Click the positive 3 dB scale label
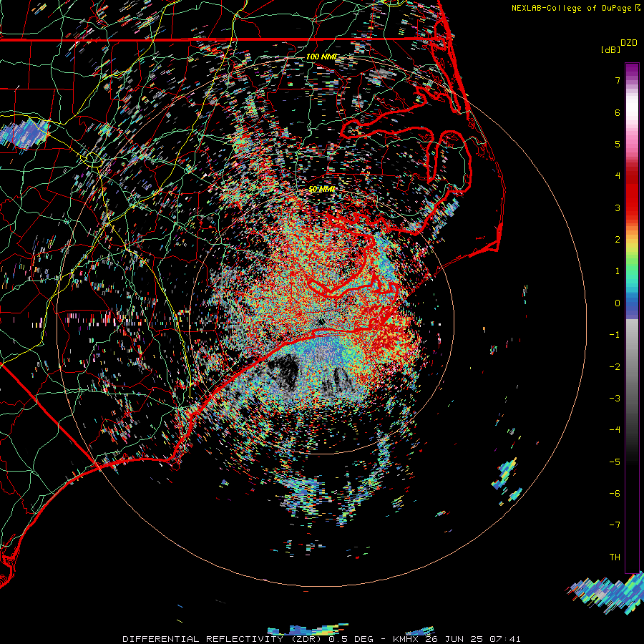644x644 pixels. (x=618, y=208)
